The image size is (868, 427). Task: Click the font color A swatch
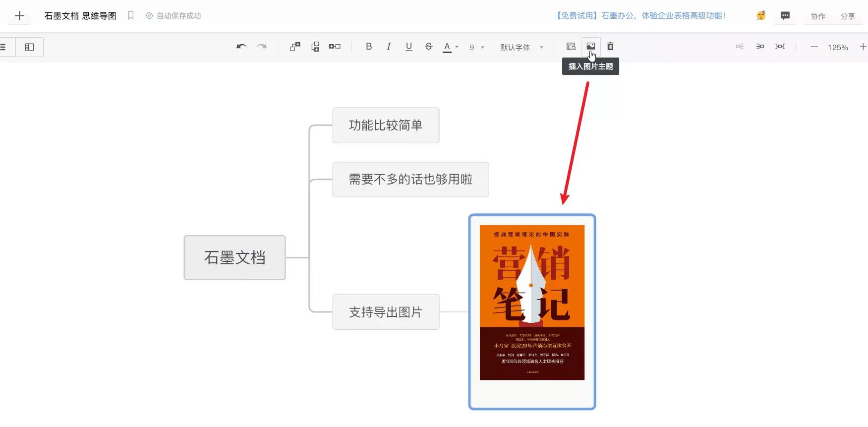point(447,47)
